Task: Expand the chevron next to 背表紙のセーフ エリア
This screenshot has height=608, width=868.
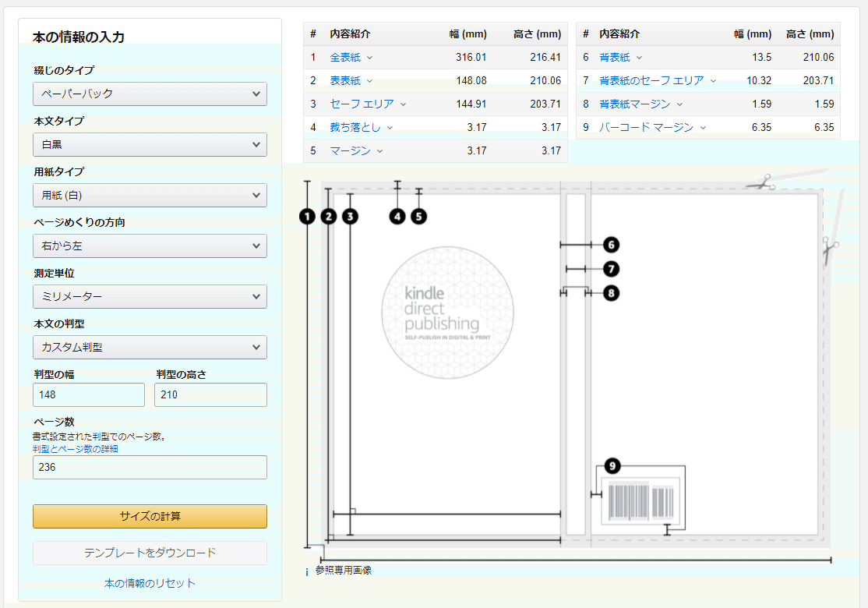Action: (x=713, y=81)
